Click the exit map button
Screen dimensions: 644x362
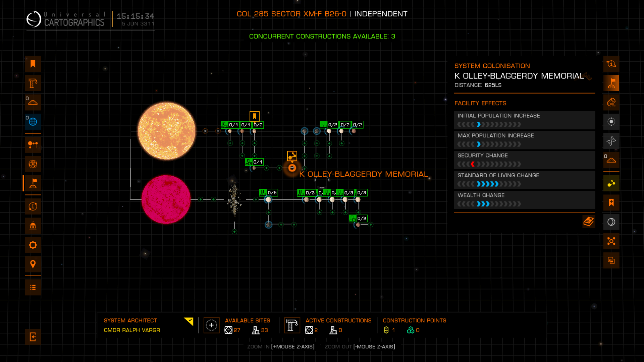coord(33,337)
